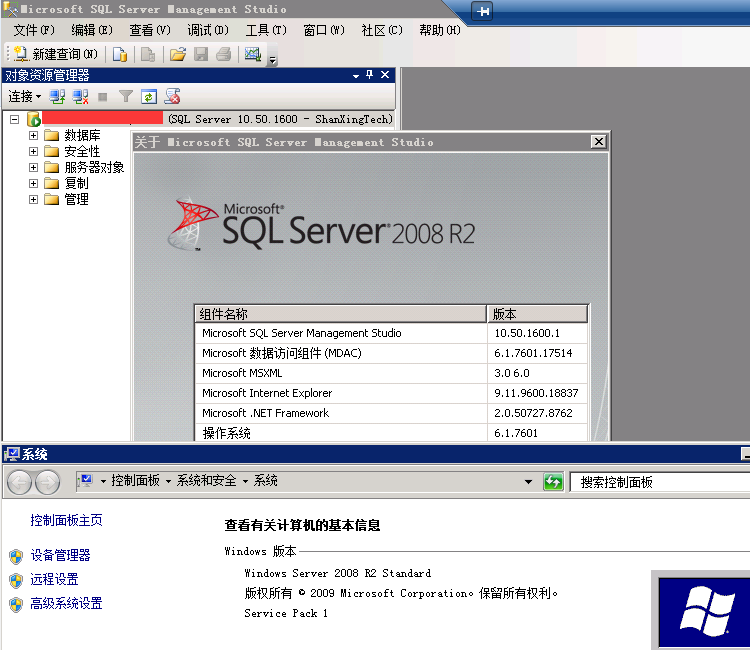Image resolution: width=750 pixels, height=650 pixels.
Task: Select the 操作系统 row
Action: point(391,433)
